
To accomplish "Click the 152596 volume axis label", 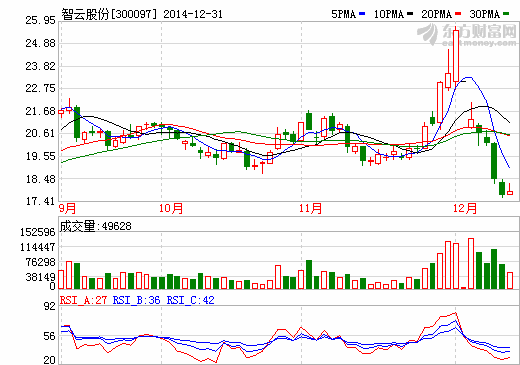I will [38, 232].
